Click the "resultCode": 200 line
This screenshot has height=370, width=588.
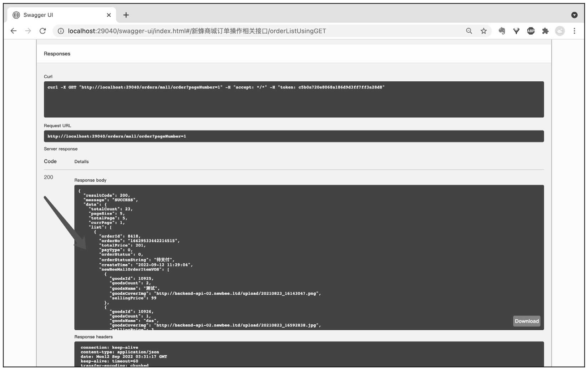[107, 196]
